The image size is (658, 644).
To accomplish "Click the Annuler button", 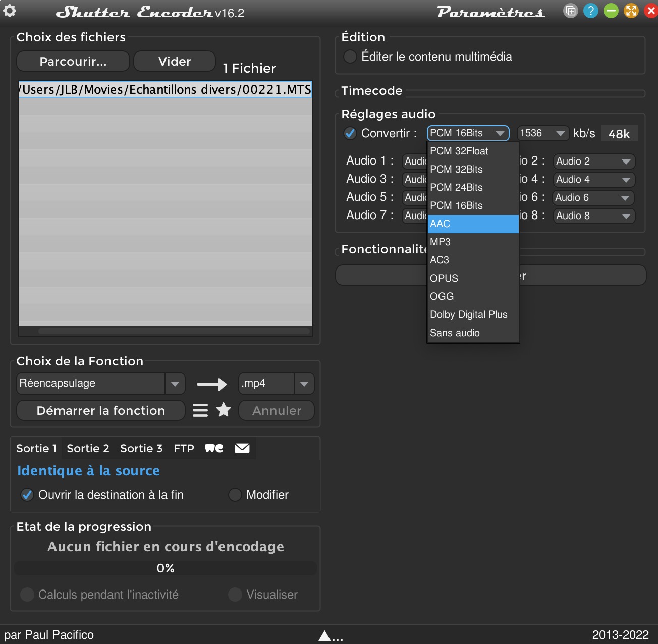I will coord(277,411).
